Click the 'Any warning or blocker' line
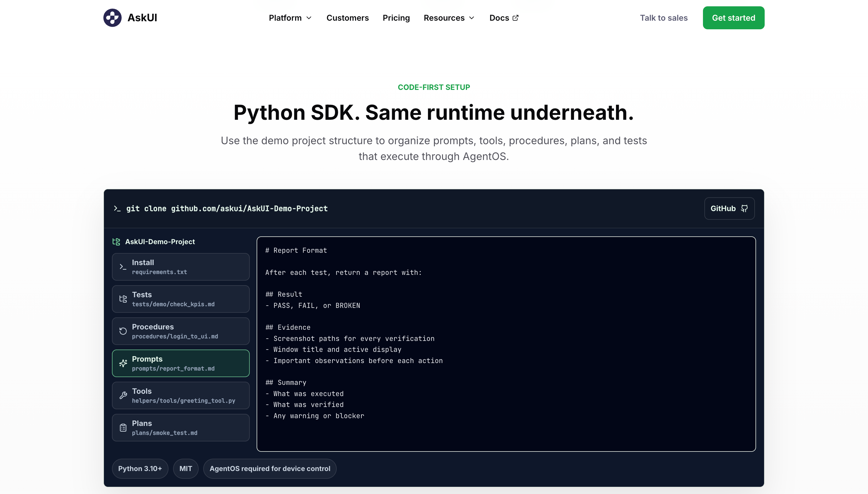 tap(315, 416)
